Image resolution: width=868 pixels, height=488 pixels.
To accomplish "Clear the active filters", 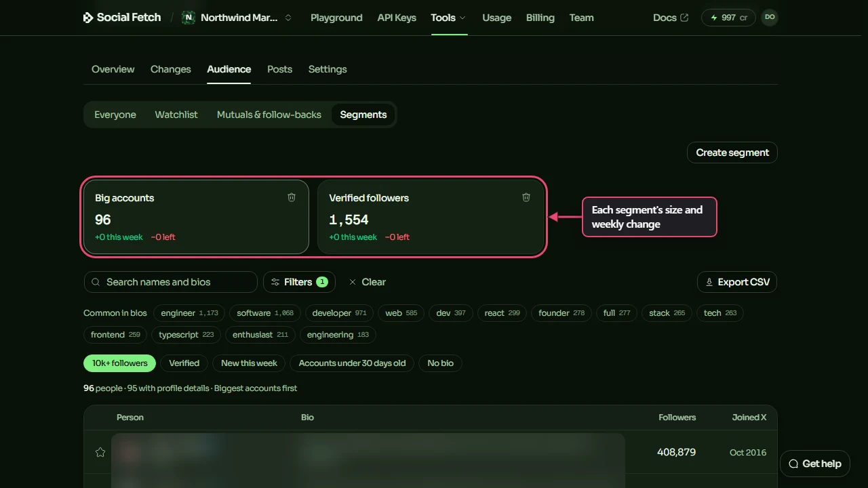I will (367, 282).
